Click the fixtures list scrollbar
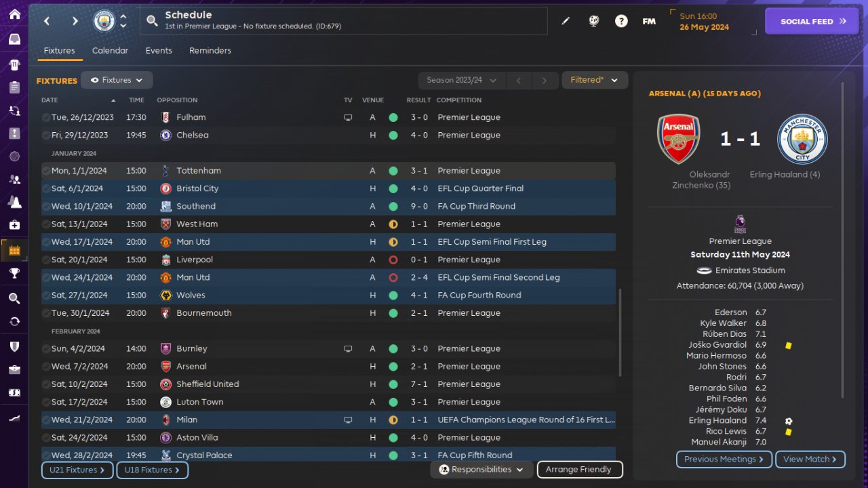 [619, 332]
